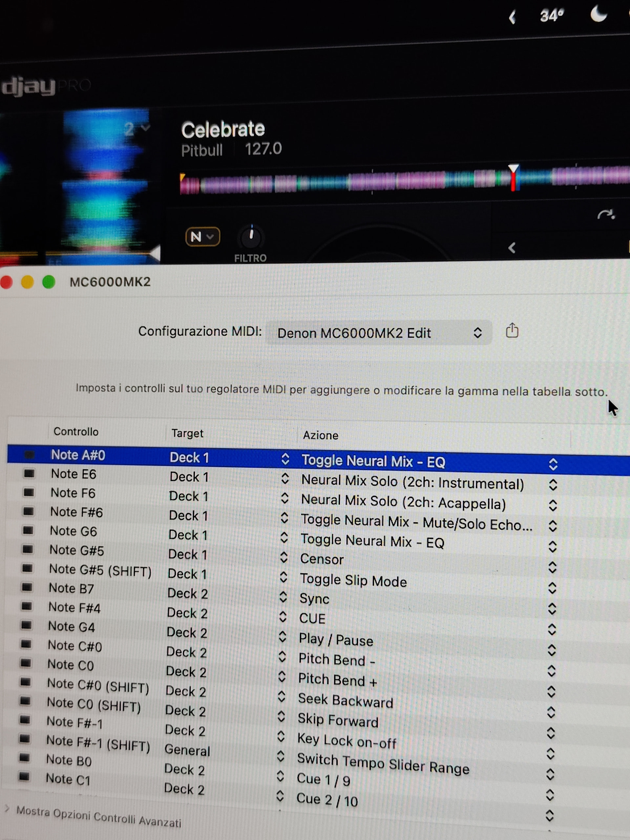The width and height of the screenshot is (630, 840).
Task: Click the share/export MIDI configuration icon
Action: click(512, 330)
